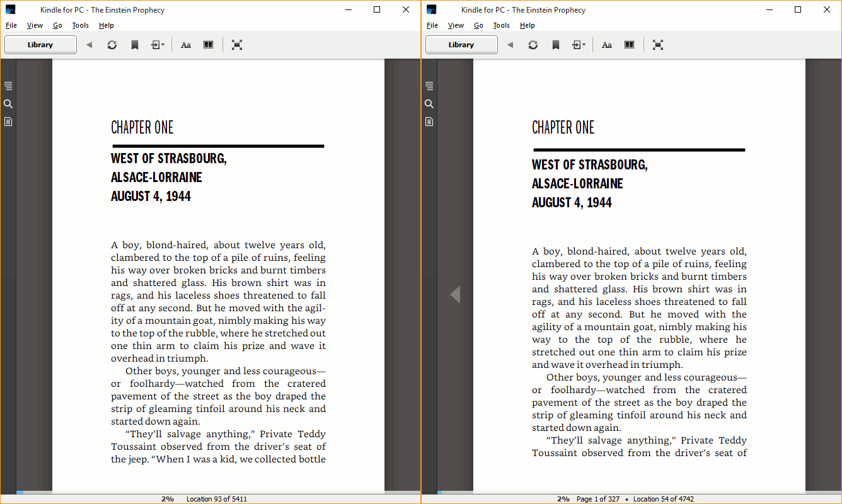
Task: Open the Go menu in the left window
Action: (x=57, y=25)
